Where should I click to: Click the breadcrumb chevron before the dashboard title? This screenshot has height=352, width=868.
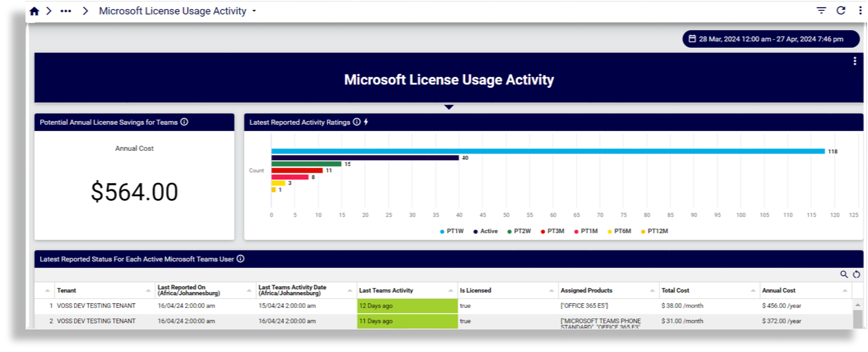click(85, 11)
